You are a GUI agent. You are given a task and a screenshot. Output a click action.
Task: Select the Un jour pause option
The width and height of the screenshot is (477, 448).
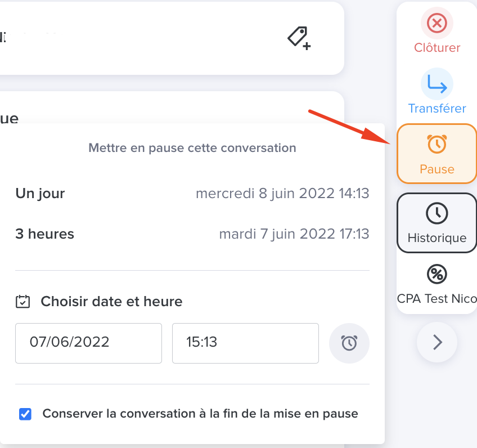(192, 193)
